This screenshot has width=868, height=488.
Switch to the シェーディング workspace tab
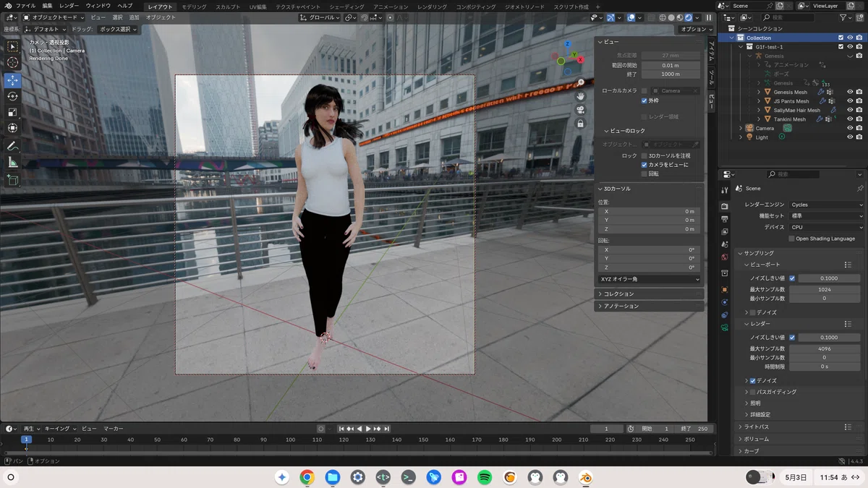click(x=347, y=7)
